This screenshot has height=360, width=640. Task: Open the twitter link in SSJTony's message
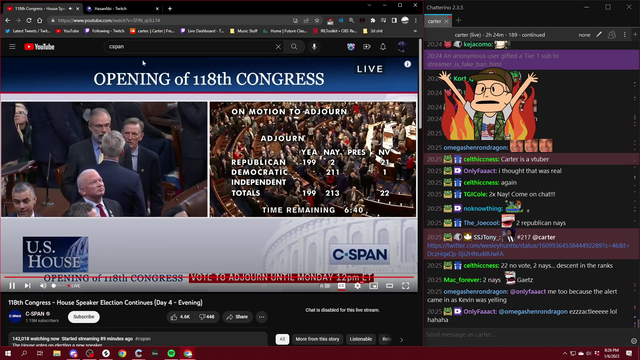[528, 249]
